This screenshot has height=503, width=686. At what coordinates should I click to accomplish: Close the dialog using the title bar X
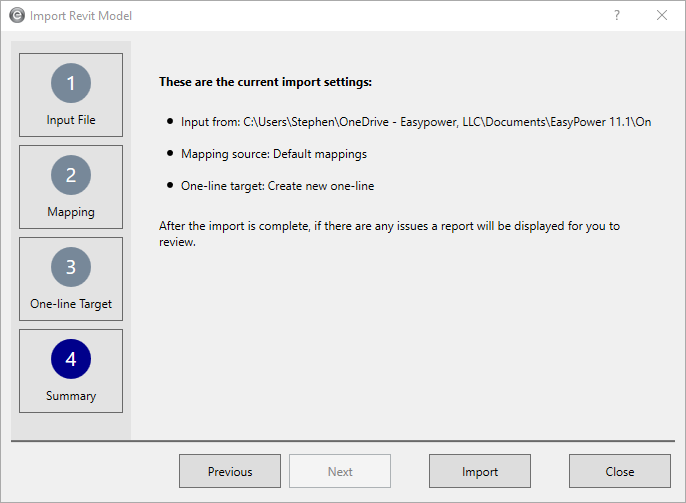(662, 16)
